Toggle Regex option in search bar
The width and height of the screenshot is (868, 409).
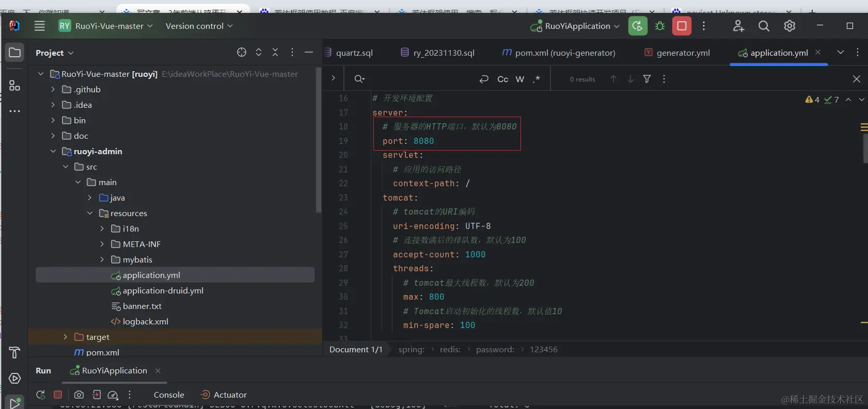(536, 79)
